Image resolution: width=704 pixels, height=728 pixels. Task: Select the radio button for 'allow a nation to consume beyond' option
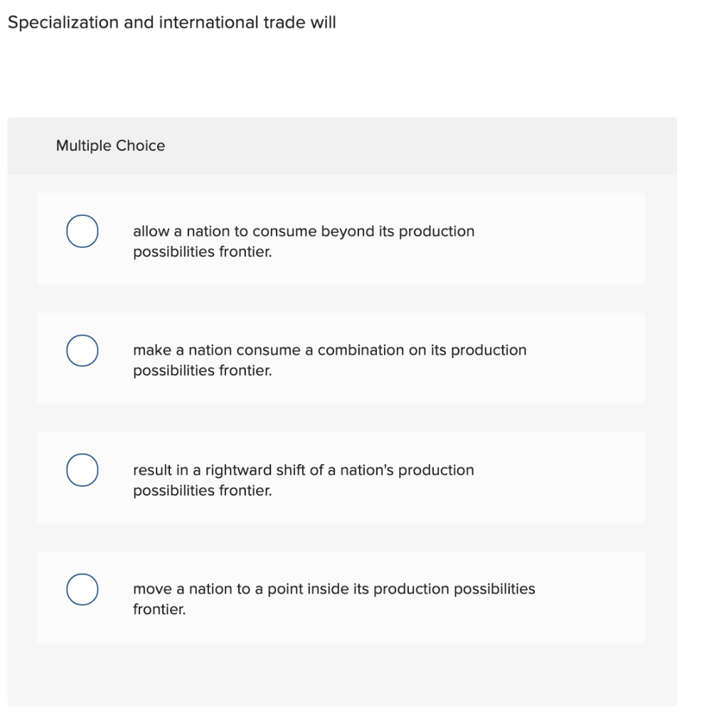82,231
